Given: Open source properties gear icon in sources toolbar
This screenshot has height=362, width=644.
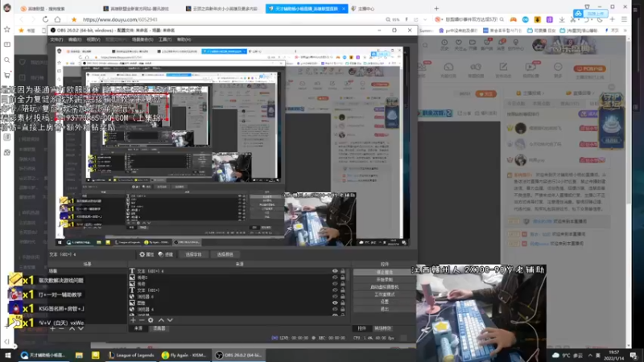Looking at the screenshot, I should click(151, 320).
